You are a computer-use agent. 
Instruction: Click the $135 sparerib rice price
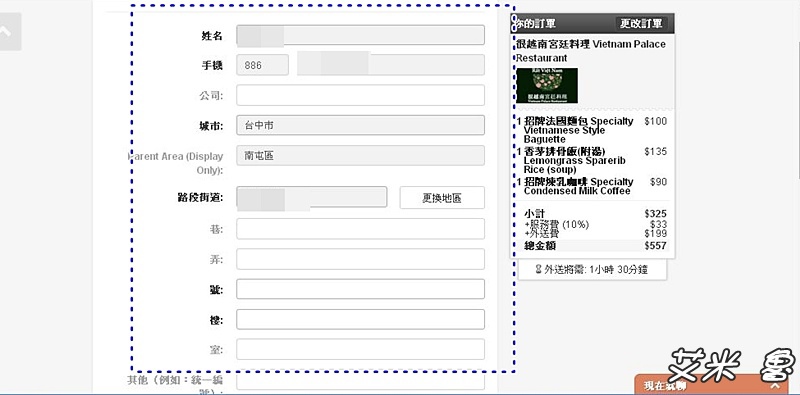656,152
